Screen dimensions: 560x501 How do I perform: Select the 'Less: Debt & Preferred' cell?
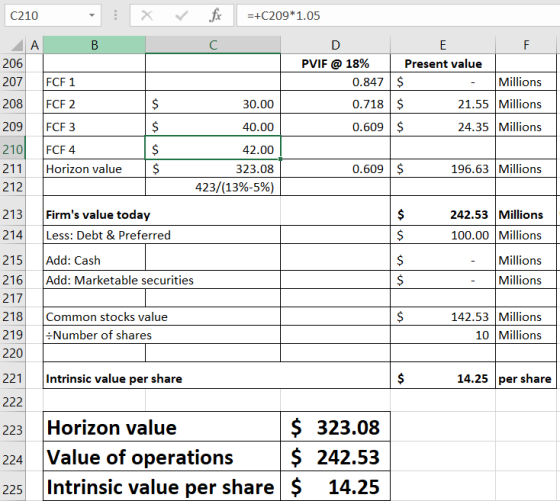[162, 235]
